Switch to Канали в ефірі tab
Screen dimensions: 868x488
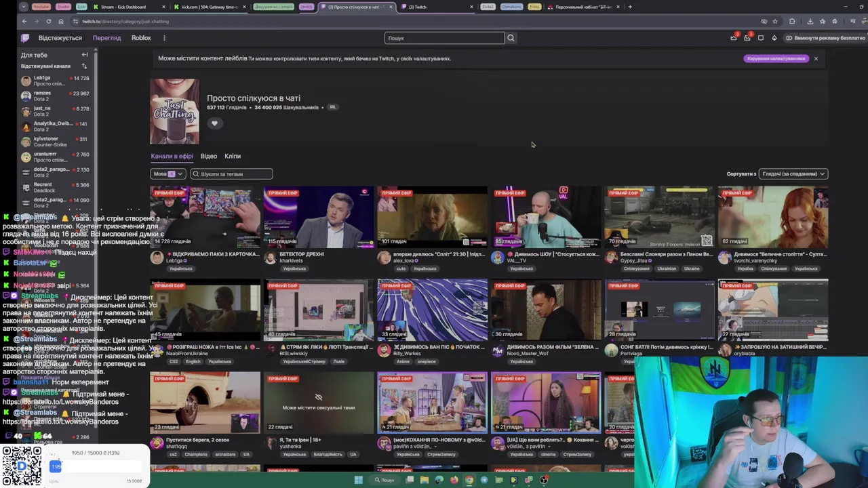click(x=172, y=157)
